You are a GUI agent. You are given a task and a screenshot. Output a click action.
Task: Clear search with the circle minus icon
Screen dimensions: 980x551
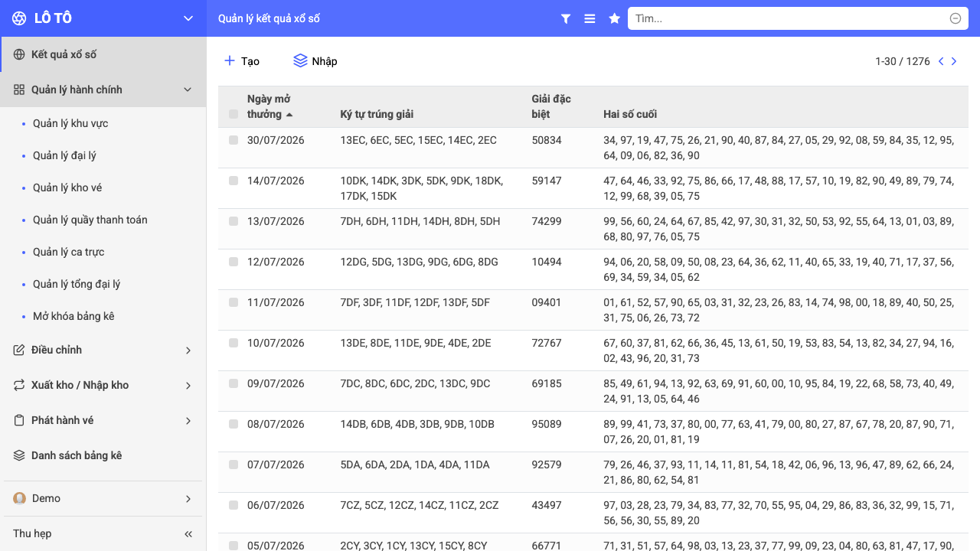click(955, 18)
